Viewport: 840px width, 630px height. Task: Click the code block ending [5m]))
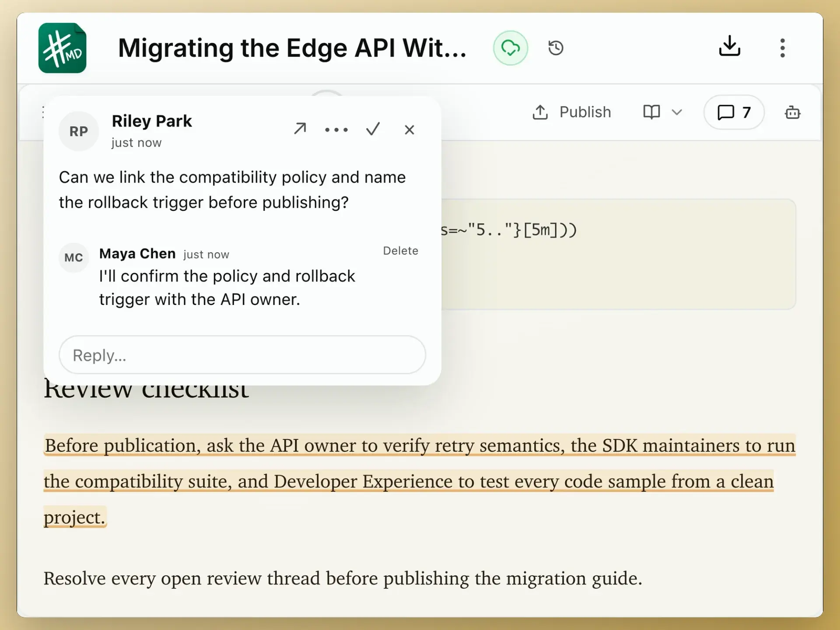pyautogui.click(x=618, y=254)
